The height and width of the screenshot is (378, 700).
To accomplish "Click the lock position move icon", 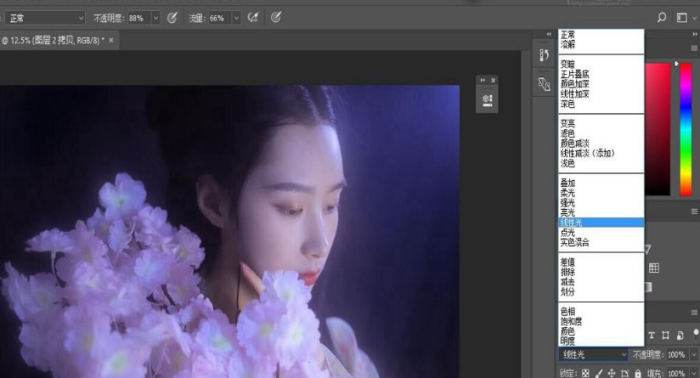I will [611, 373].
